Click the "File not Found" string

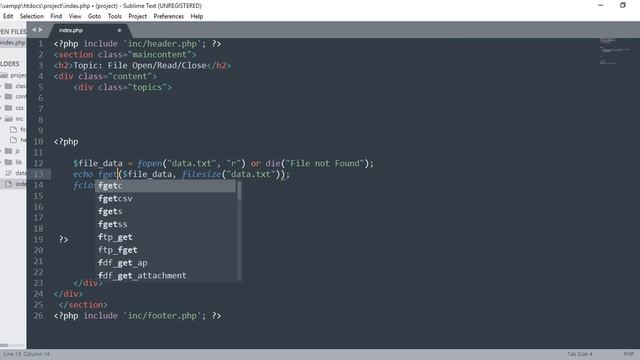pyautogui.click(x=324, y=163)
